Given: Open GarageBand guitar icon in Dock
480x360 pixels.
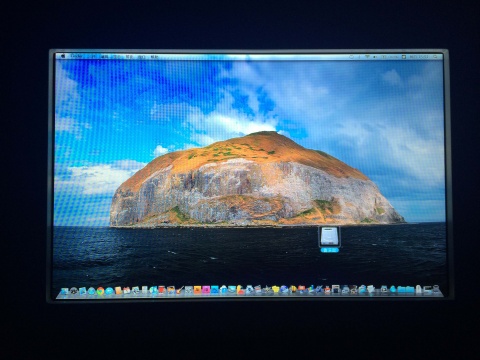Looking at the screenshot, I should click(180, 290).
